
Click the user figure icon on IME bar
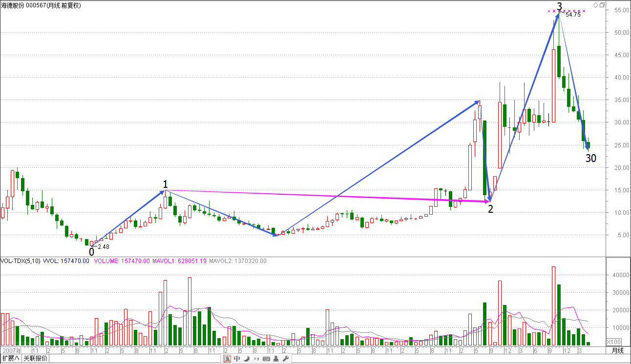(276, 359)
